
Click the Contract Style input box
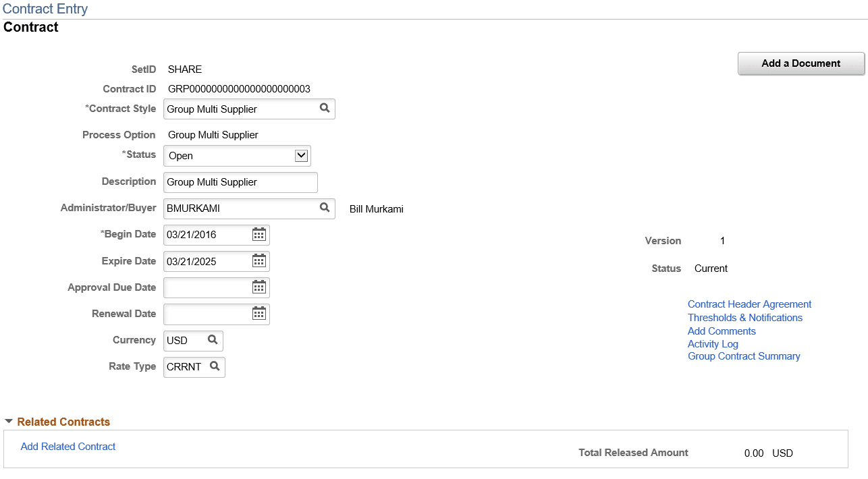pyautogui.click(x=240, y=109)
